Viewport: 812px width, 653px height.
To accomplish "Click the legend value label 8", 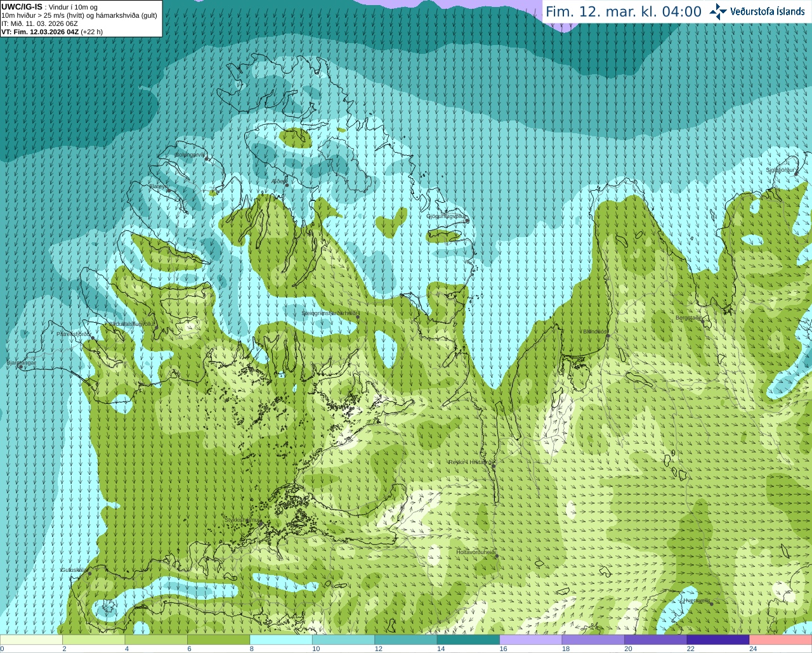I will (x=252, y=649).
